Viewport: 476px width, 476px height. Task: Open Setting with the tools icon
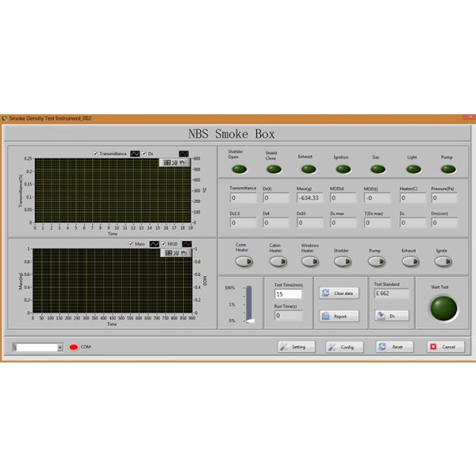click(x=297, y=347)
